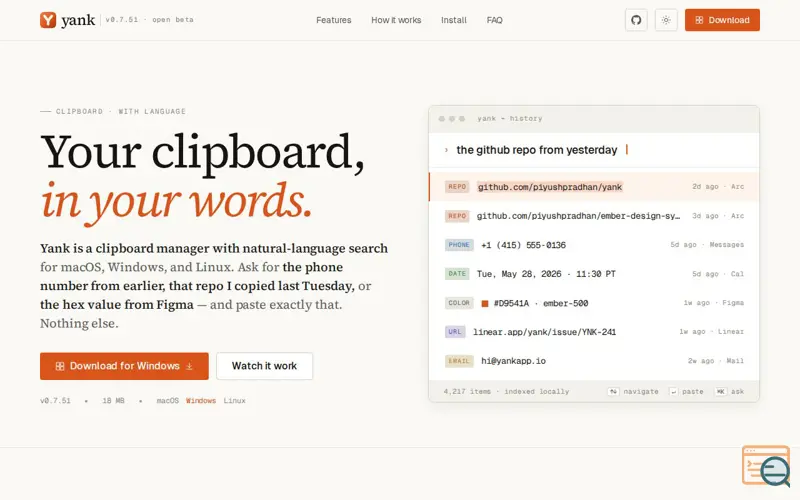Click the EMAIL type badge
Viewport: 800px width, 500px height.
click(x=459, y=361)
